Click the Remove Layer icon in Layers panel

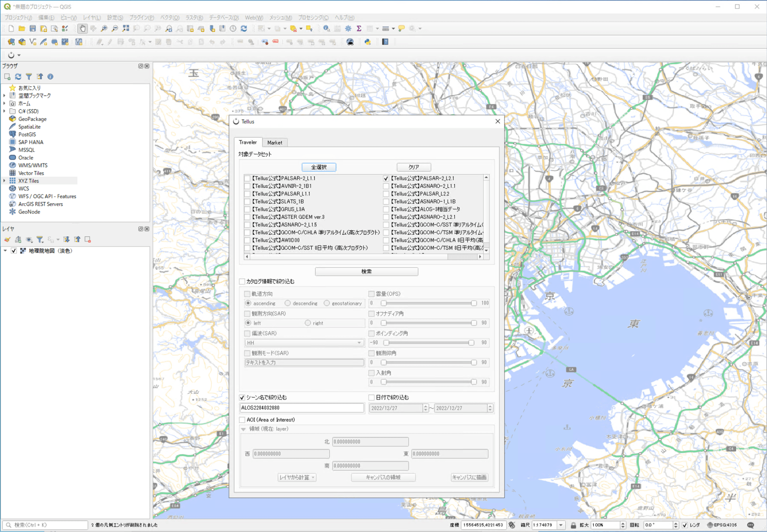click(88, 240)
